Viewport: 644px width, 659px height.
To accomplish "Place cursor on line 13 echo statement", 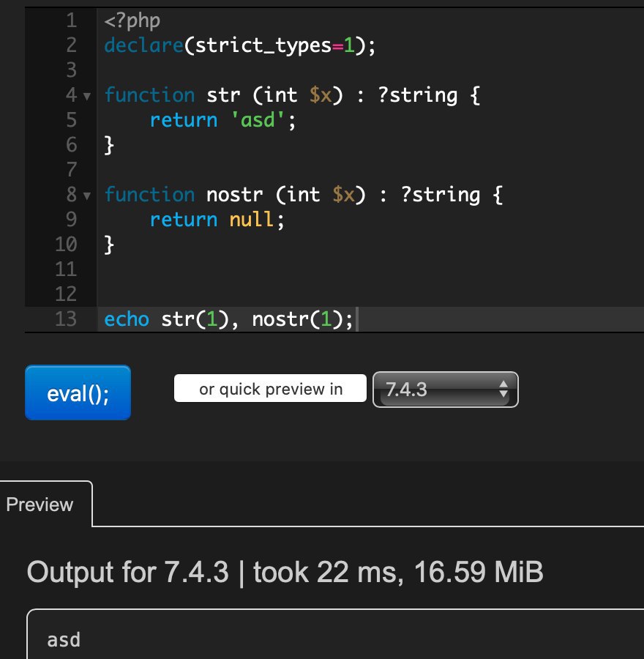I will tap(228, 319).
